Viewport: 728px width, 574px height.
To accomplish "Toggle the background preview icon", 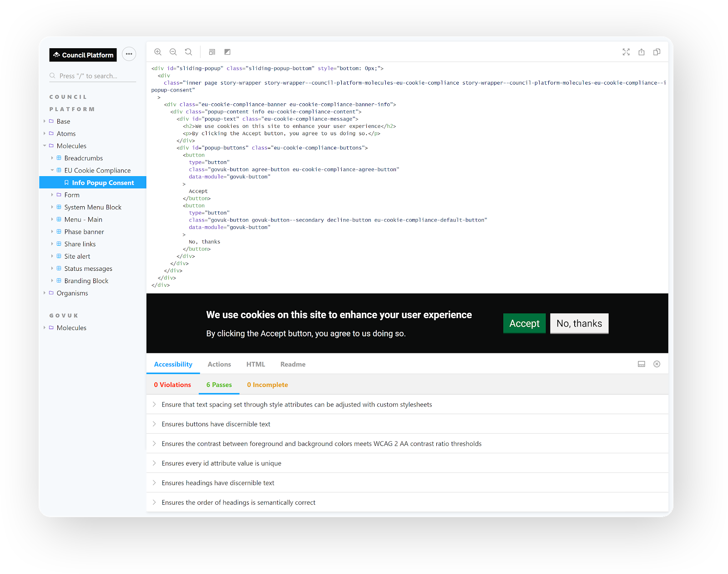I will pos(227,52).
